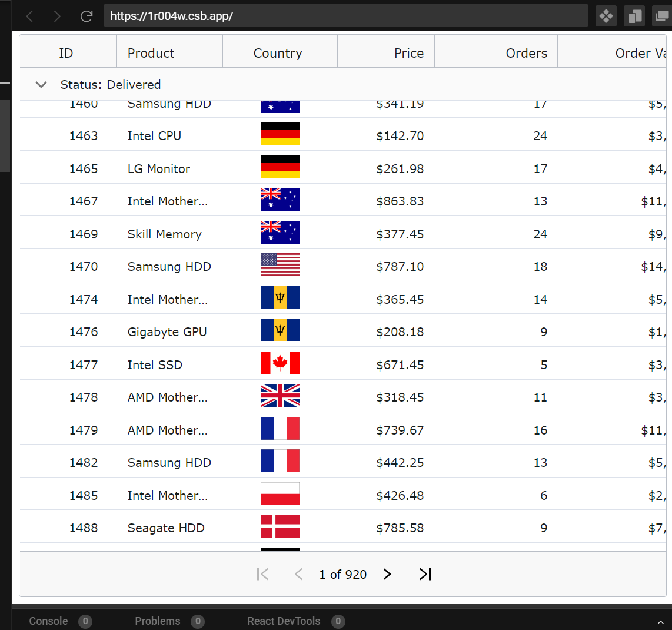The height and width of the screenshot is (630, 672).
Task: Click the price $863.83
Action: [400, 201]
